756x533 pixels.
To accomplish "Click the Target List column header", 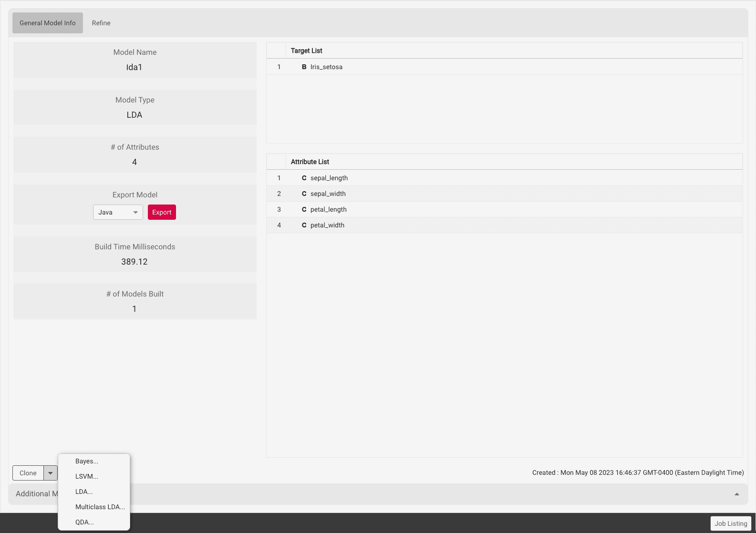I will click(514, 51).
